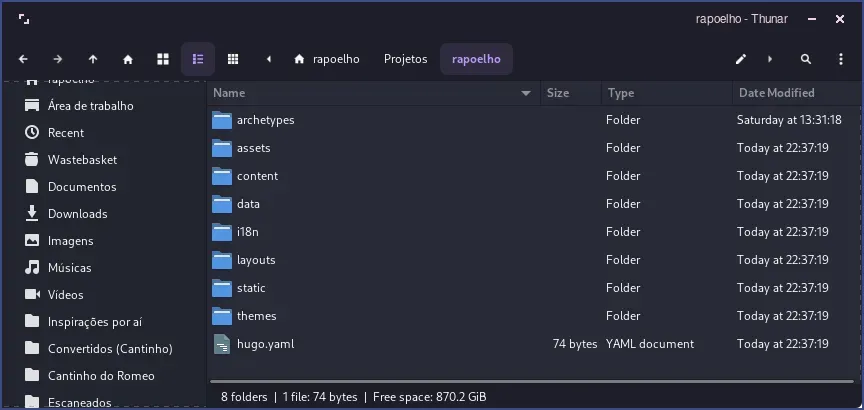
Task: Select the hugo.yaml file
Action: tap(265, 344)
